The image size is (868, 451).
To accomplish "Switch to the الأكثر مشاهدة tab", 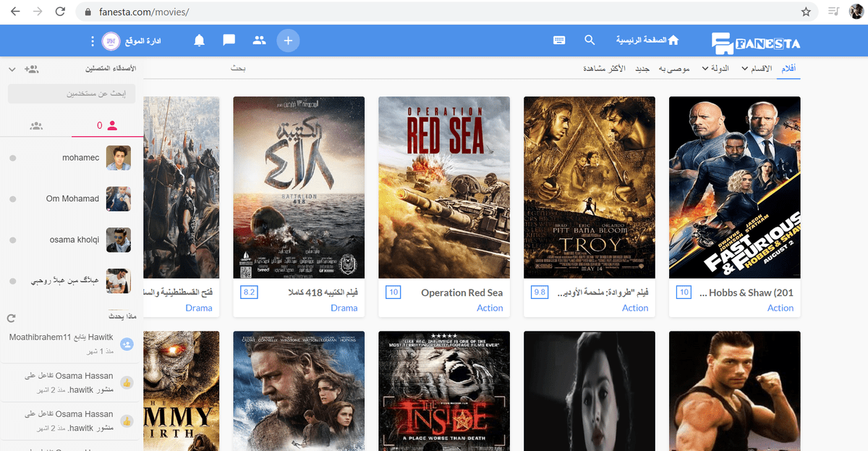I will coord(605,69).
